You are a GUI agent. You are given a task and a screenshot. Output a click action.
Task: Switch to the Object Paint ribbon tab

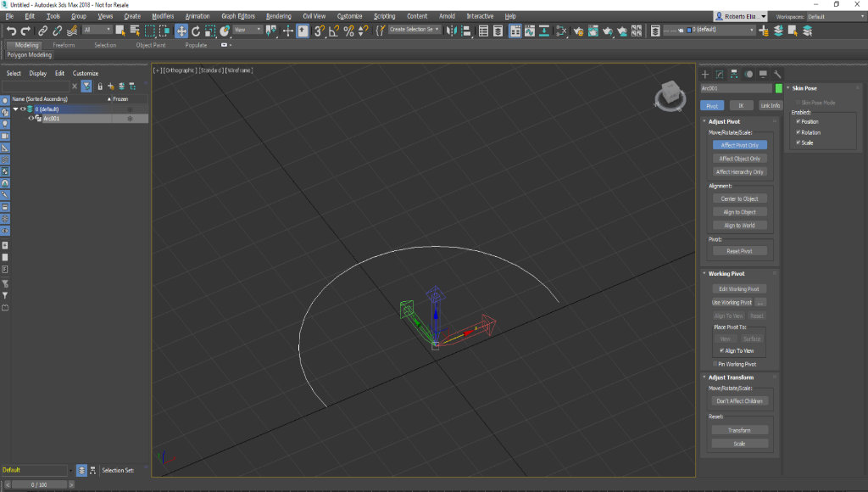tap(151, 46)
